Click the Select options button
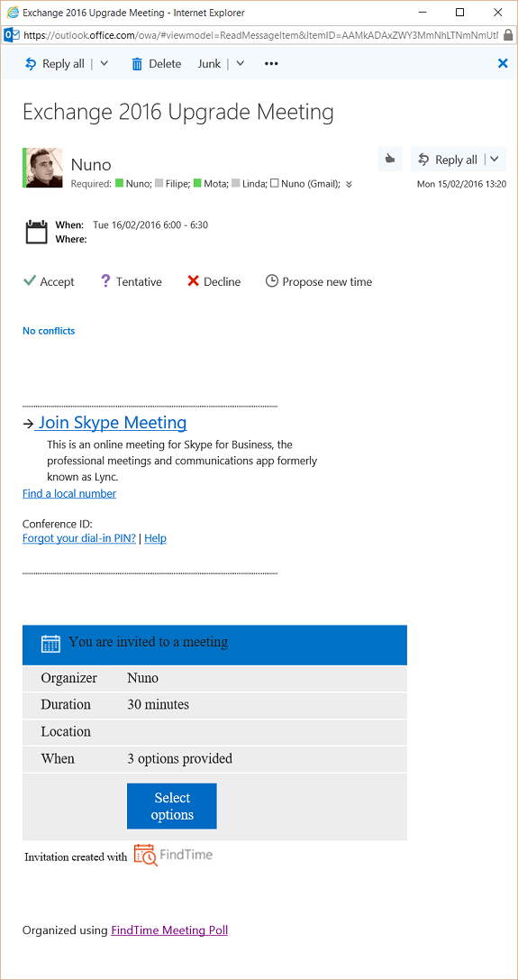Screen dimensions: 518x980 pyautogui.click(x=172, y=806)
